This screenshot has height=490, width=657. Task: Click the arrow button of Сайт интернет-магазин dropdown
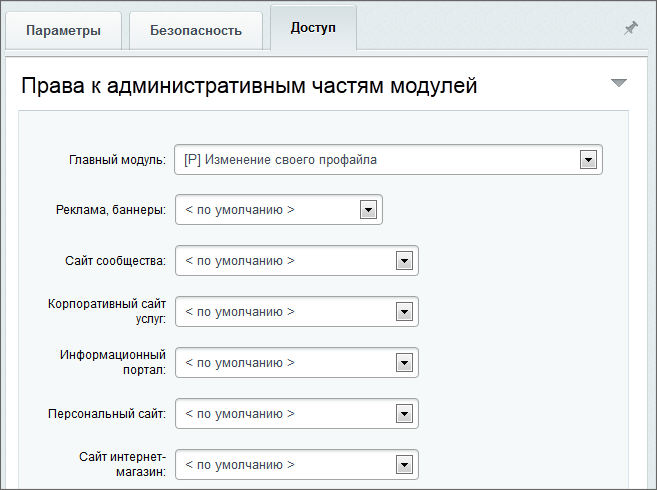(403, 465)
